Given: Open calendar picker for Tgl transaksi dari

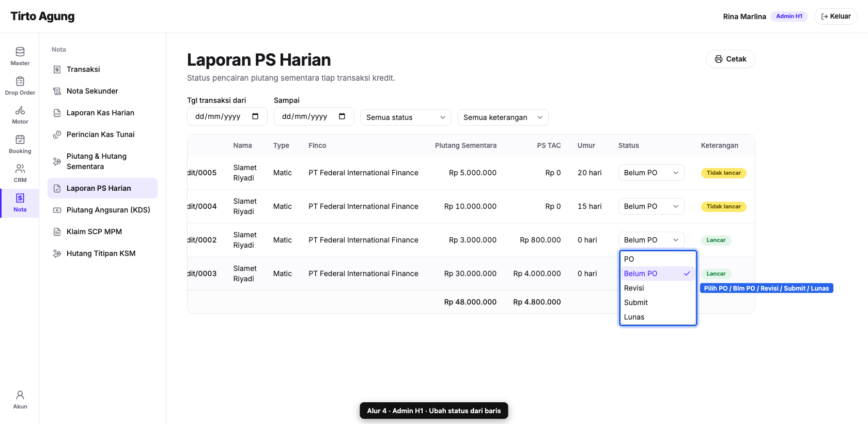Looking at the screenshot, I should click(255, 116).
